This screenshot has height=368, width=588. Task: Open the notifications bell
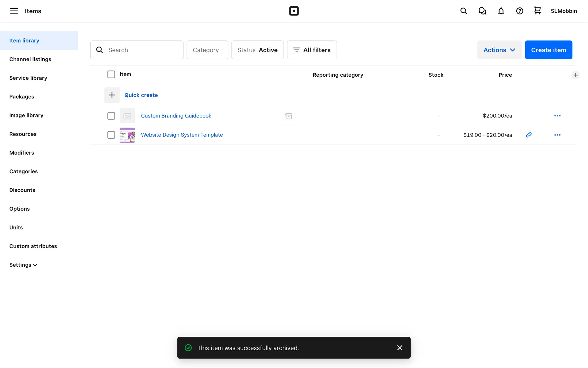tap(501, 11)
